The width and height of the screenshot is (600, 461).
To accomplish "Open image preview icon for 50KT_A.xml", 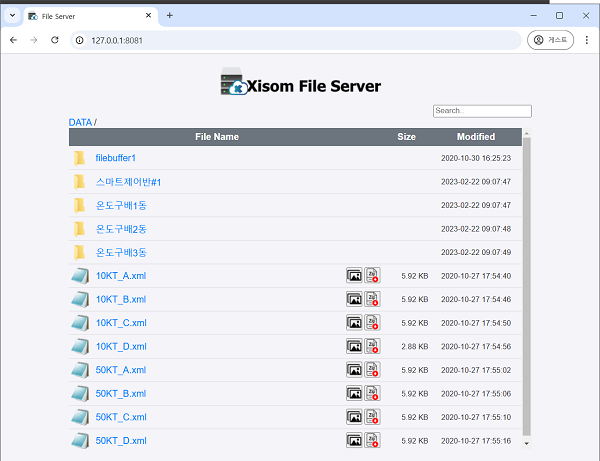I will click(354, 370).
